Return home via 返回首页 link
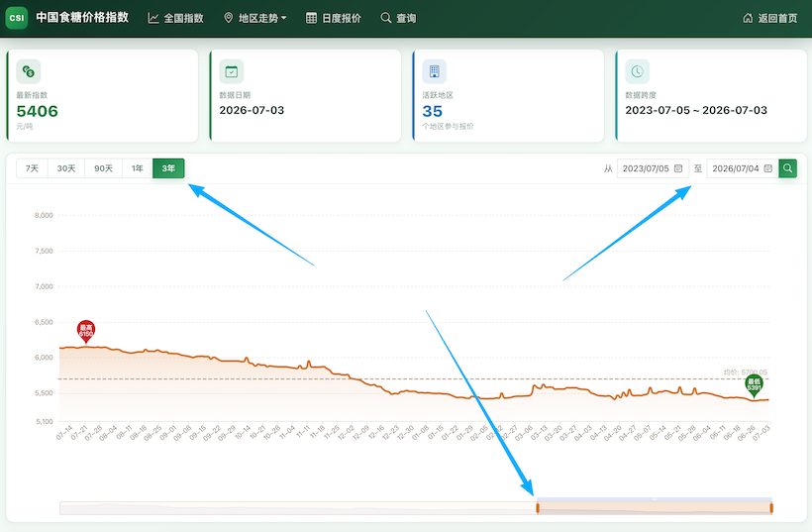Viewport: 812px width, 532px height. click(x=770, y=18)
